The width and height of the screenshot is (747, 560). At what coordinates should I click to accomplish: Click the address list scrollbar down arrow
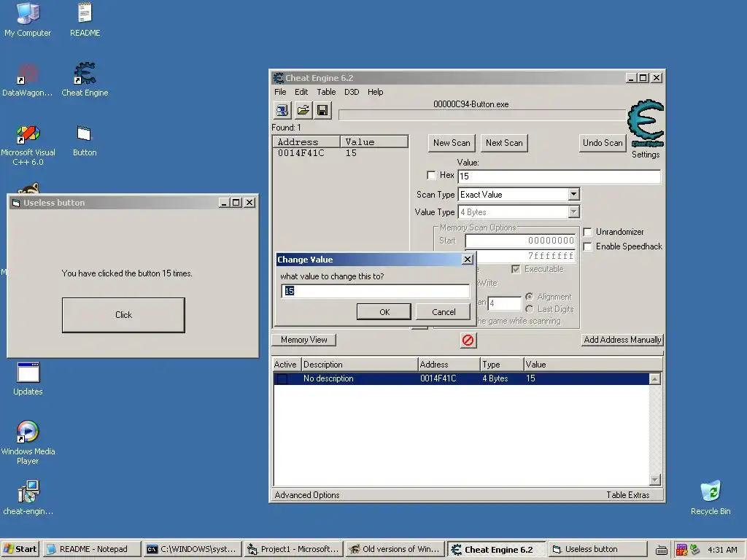[655, 480]
